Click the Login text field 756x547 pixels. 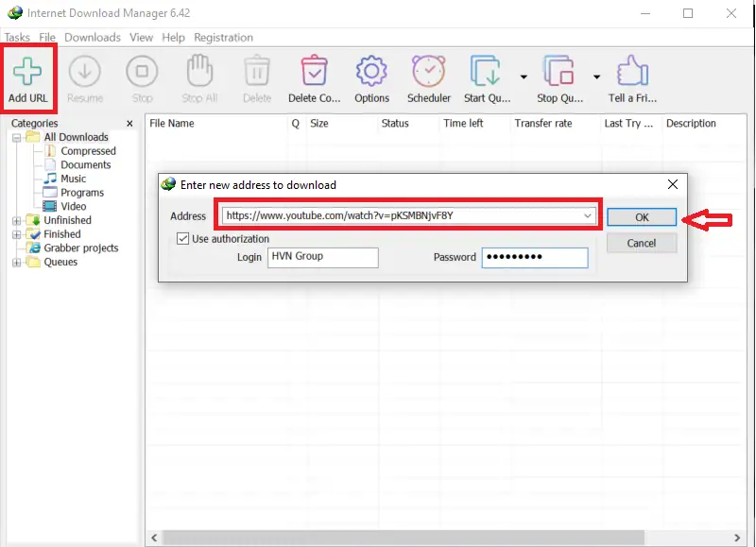coord(322,258)
